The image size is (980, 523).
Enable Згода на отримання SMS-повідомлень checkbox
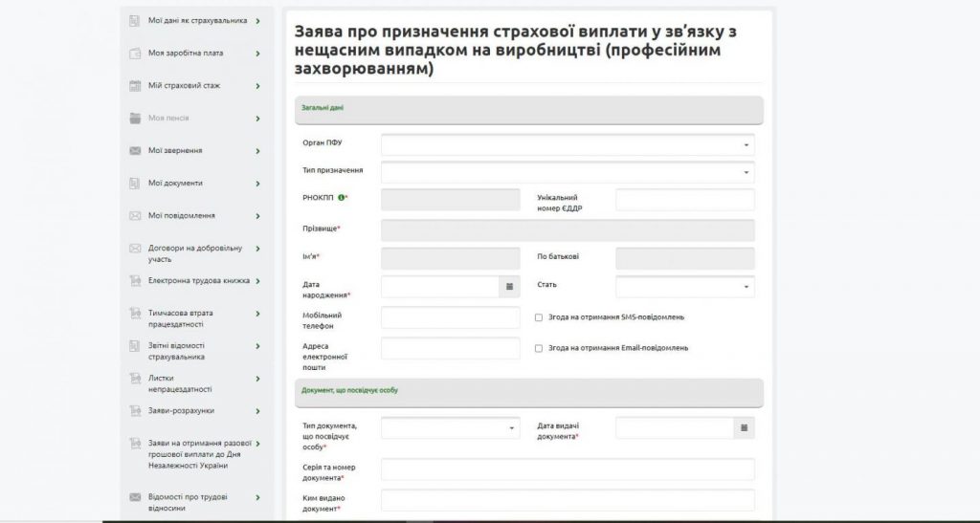[x=539, y=317]
